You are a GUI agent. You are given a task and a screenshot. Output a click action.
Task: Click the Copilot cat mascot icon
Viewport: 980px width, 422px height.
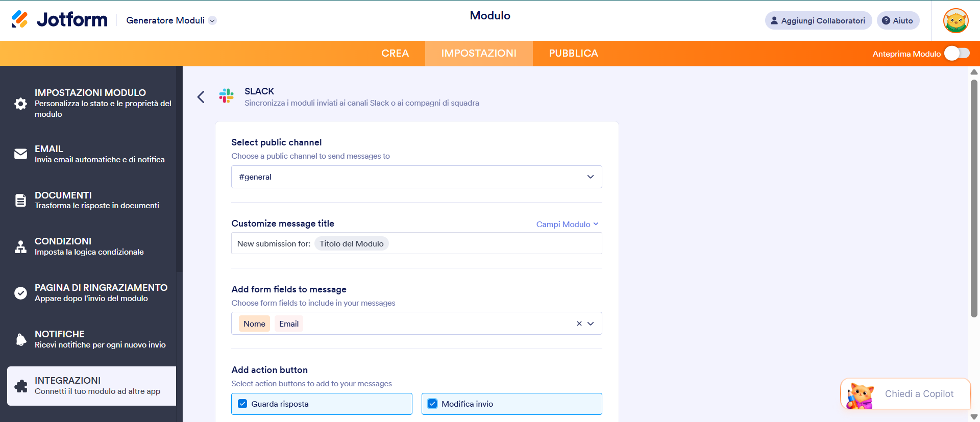tap(860, 395)
